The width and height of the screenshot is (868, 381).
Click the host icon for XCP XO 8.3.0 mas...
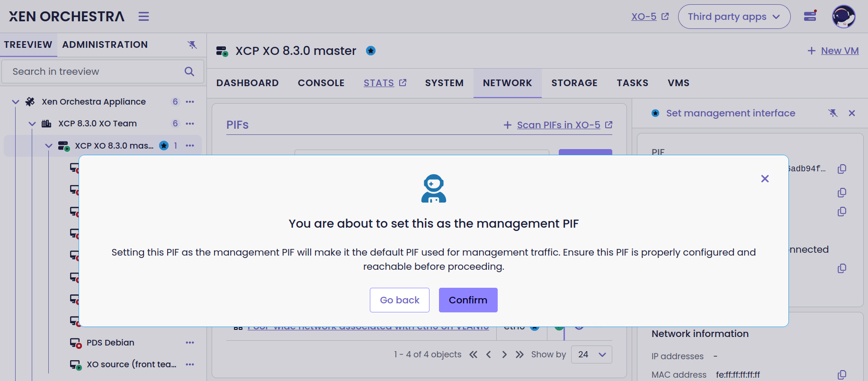(63, 146)
